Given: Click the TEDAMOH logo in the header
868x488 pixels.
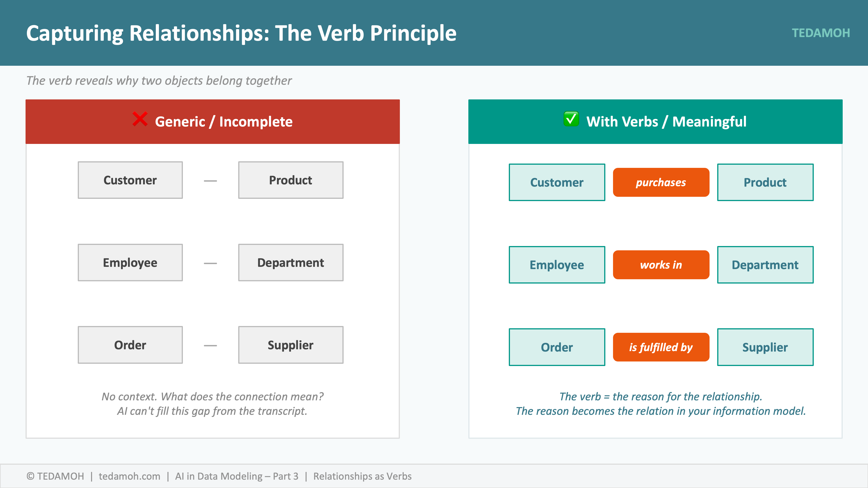Looking at the screenshot, I should click(x=821, y=33).
